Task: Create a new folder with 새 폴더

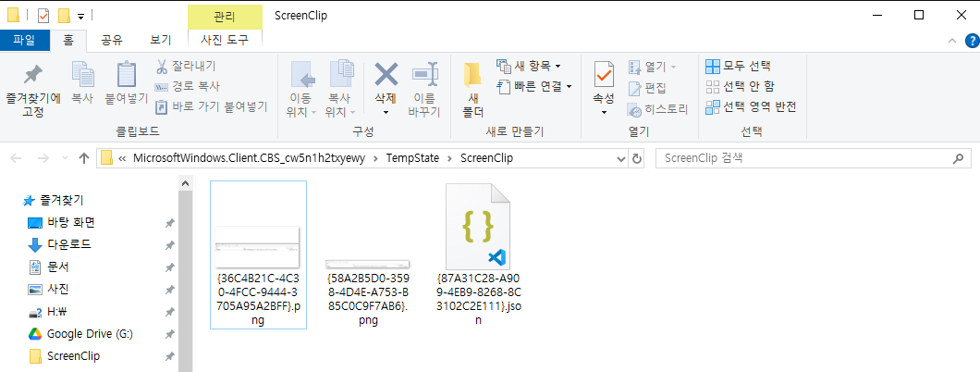Action: pos(473,89)
